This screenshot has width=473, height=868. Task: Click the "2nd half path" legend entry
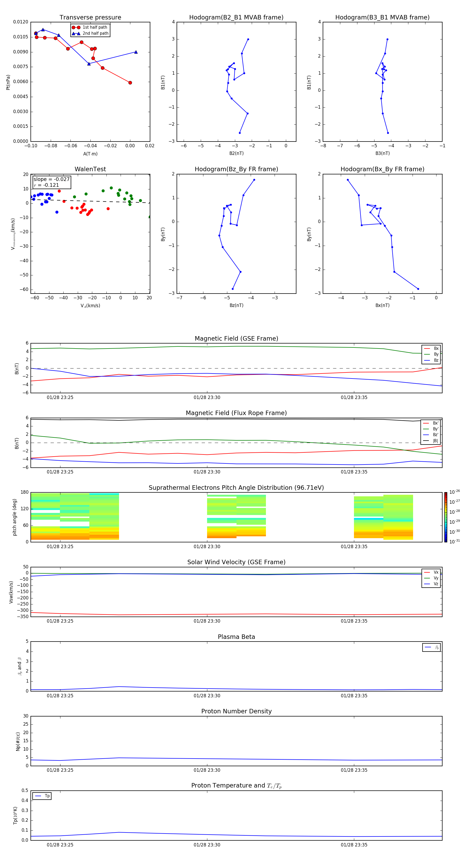pos(90,33)
